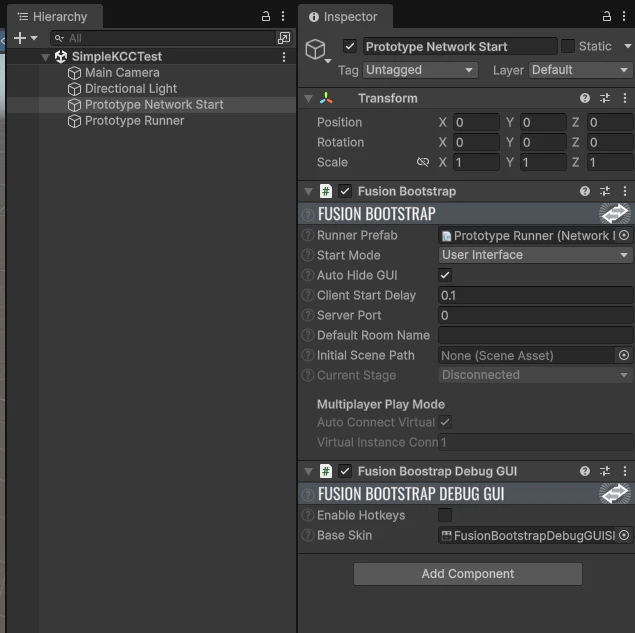Open Current Stage dropdown (Disconnected)

point(535,375)
